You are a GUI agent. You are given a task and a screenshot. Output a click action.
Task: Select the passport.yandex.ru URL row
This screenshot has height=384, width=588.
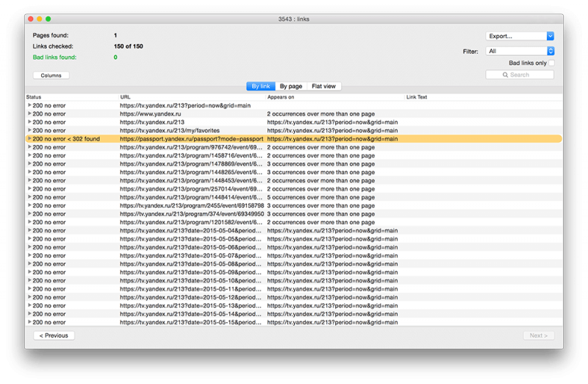click(191, 138)
